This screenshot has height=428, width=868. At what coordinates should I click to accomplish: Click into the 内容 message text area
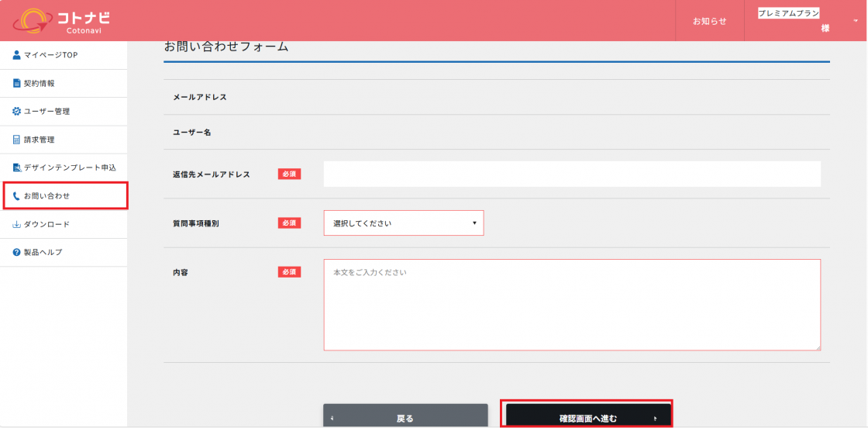[571, 305]
